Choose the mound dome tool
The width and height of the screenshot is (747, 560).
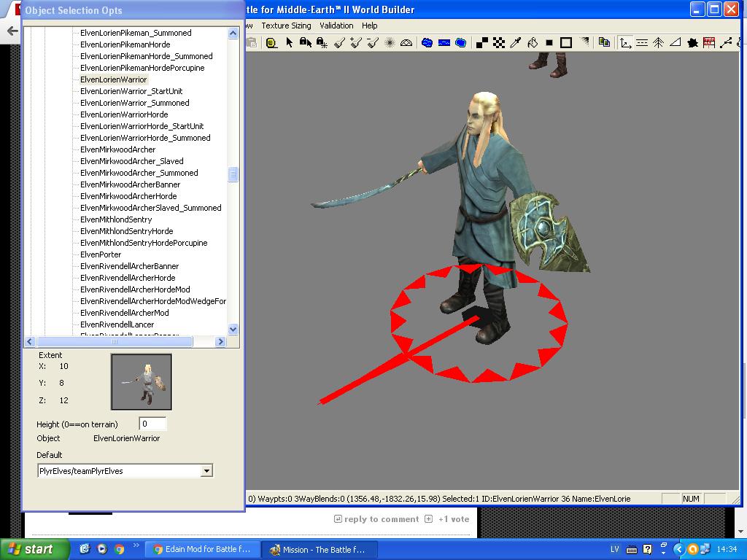406,43
